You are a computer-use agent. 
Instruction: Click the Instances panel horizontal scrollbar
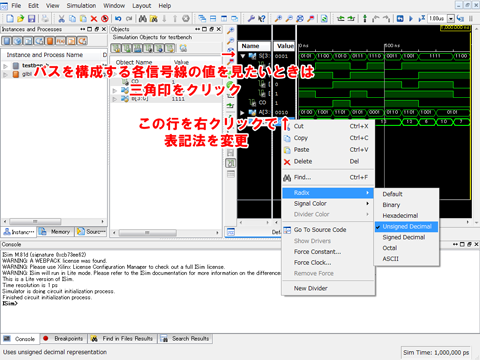click(54, 222)
